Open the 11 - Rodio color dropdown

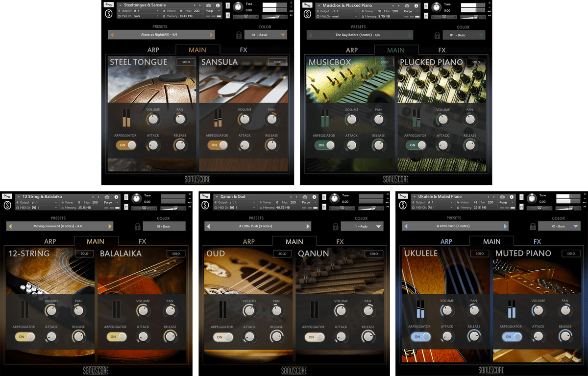pyautogui.click(x=363, y=226)
